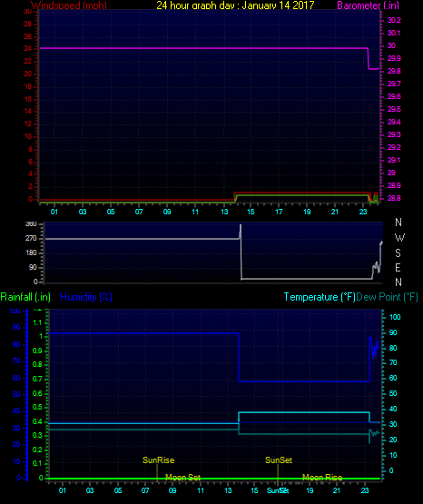Viewport: 423px width, 504px height.
Task: Click the Moon Set marker label
Action: click(182, 478)
